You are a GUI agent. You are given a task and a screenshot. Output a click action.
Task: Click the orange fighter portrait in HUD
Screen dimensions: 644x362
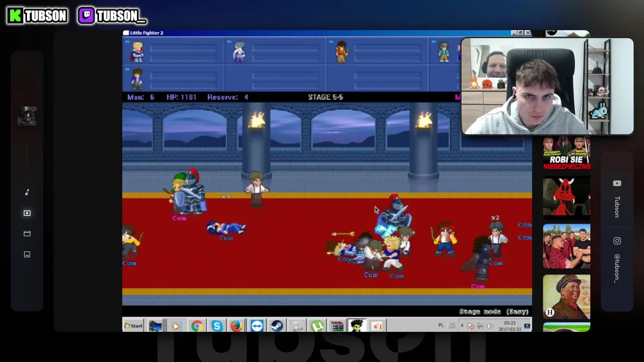pyautogui.click(x=342, y=52)
